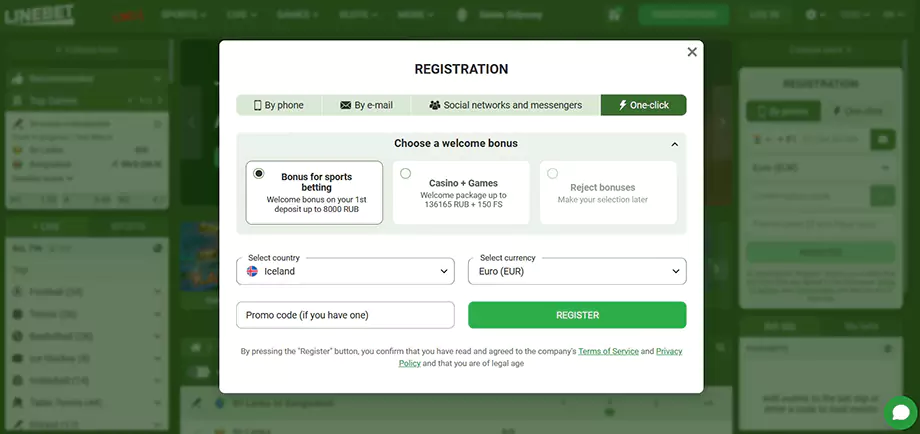Open the Terms of Service link
Viewport: 920px width, 434px height.
coord(608,351)
